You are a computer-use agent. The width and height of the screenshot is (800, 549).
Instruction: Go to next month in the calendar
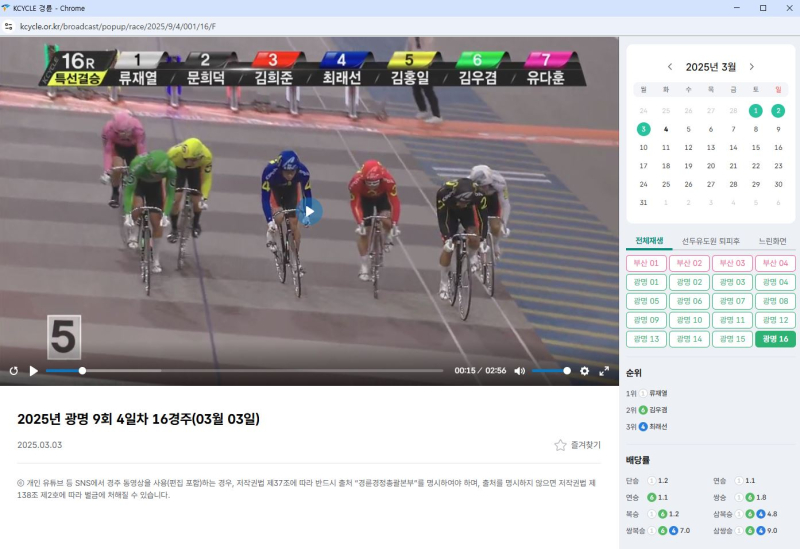click(x=752, y=67)
